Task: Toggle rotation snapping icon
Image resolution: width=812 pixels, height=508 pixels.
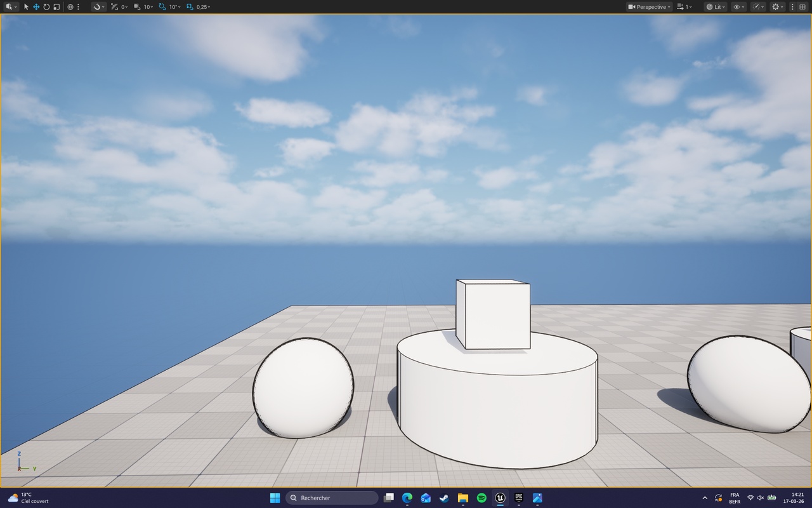Action: (162, 6)
